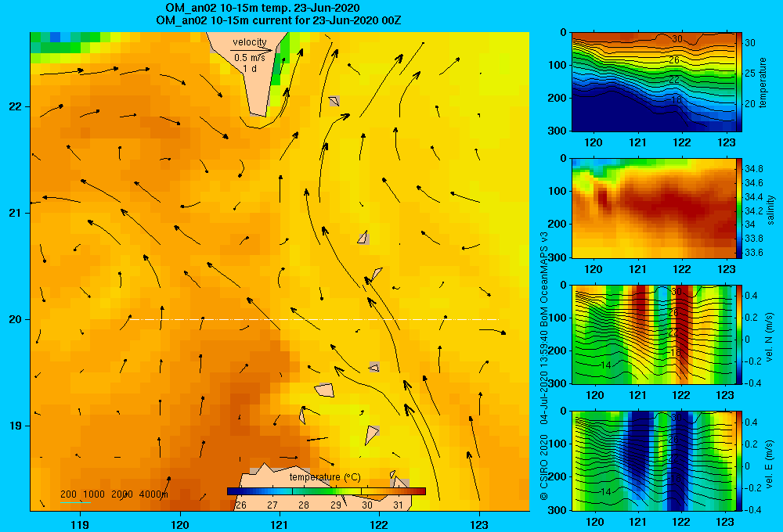Click the main map's longitude label '121'
The height and width of the screenshot is (532, 783).
(x=280, y=524)
